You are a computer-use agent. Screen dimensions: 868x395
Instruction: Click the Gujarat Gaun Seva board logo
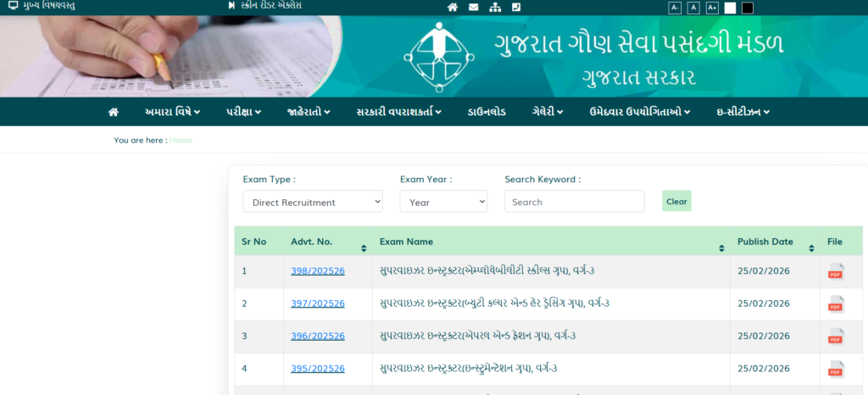coord(439,57)
